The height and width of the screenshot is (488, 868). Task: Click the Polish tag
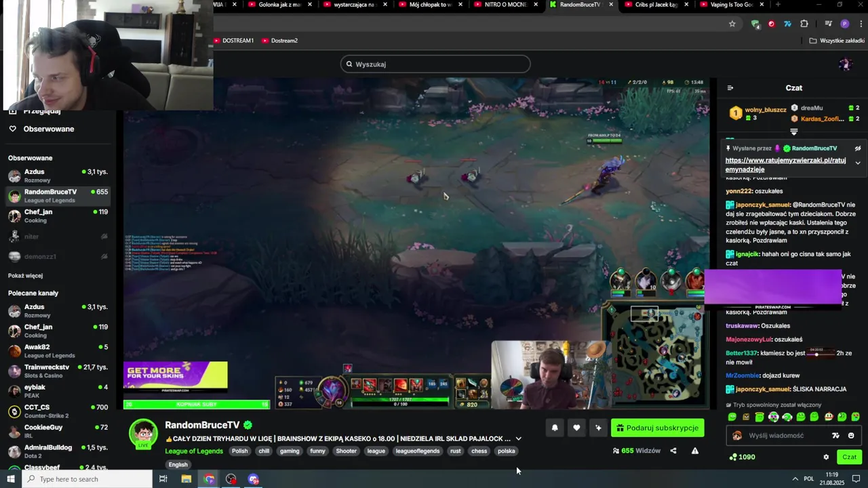240,451
